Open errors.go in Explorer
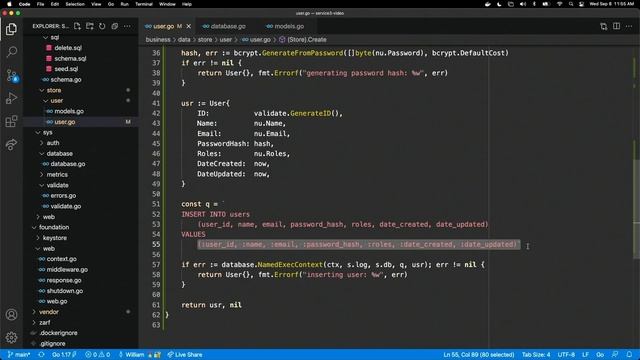The width and height of the screenshot is (640, 360). point(63,196)
